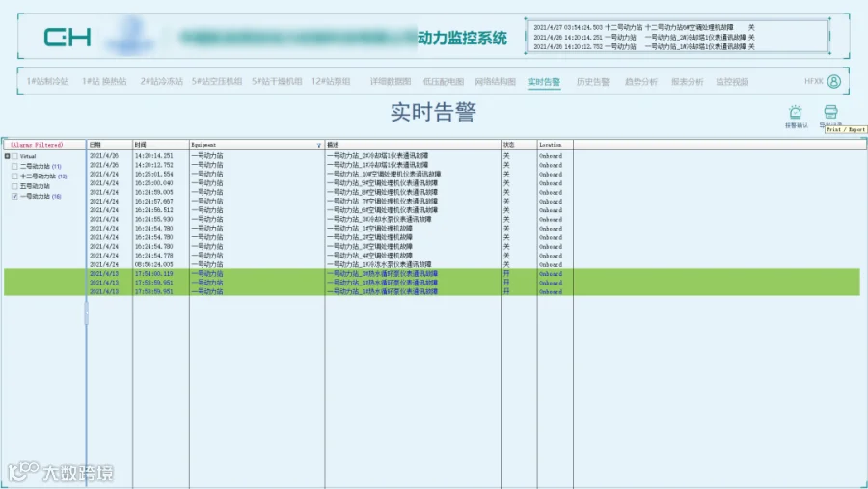Screen dimensions: 868x489
Task: Select alarm row with time 14:20:14.251
Action: 432,156
